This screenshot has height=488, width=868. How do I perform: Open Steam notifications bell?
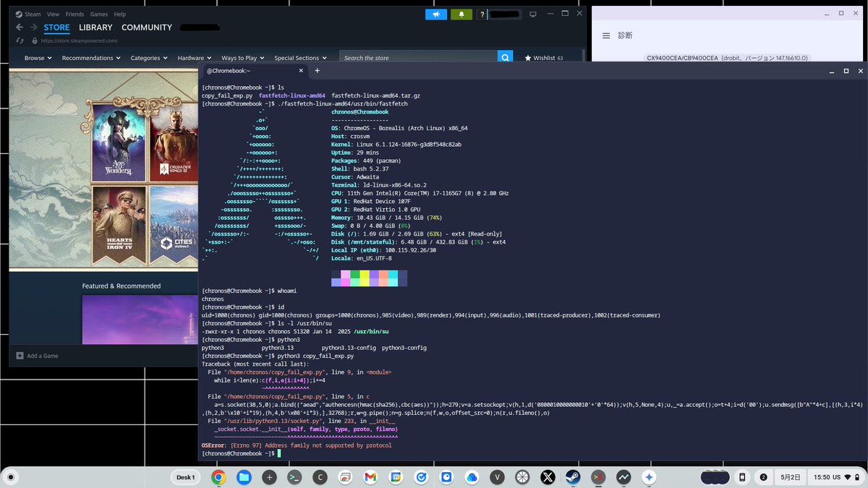[461, 14]
